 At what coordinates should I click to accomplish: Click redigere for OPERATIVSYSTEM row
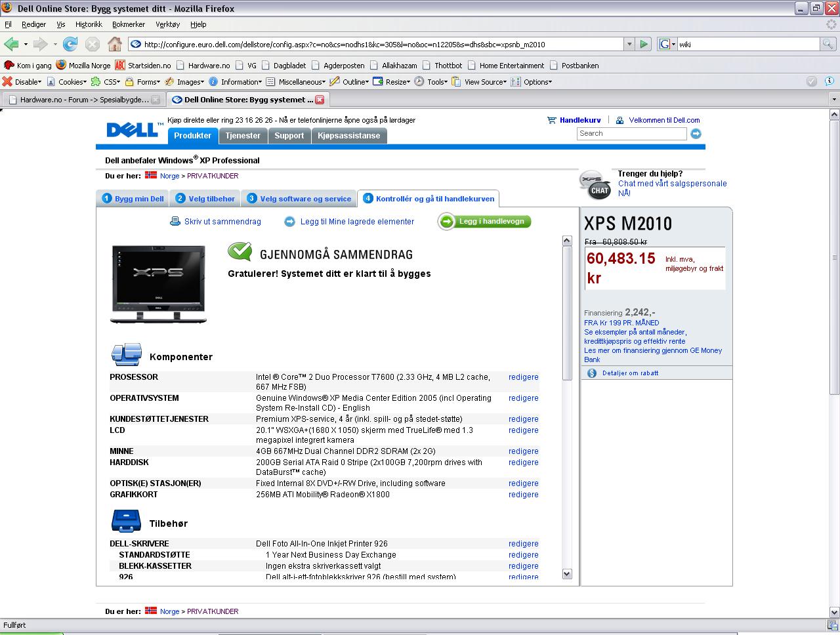click(x=523, y=398)
